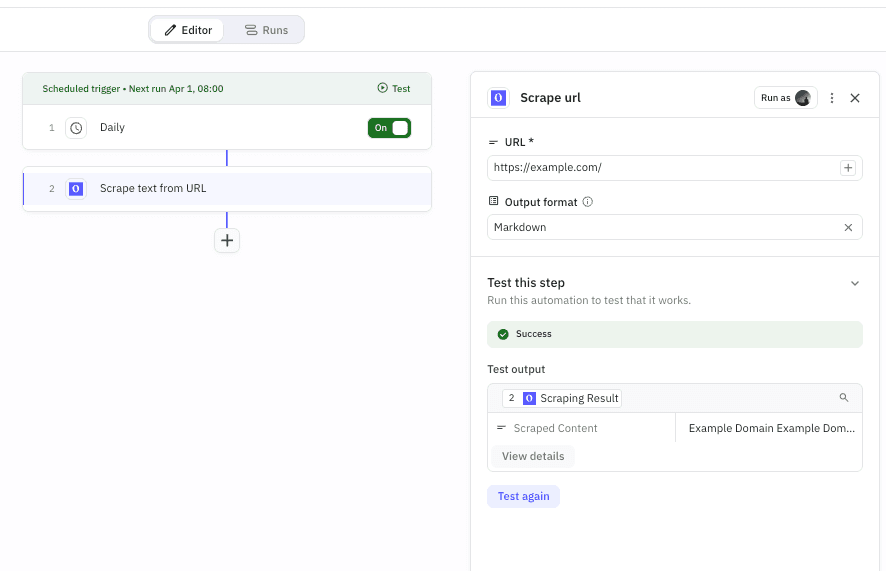
Task: Close the Scrape url panel
Action: pyautogui.click(x=855, y=98)
